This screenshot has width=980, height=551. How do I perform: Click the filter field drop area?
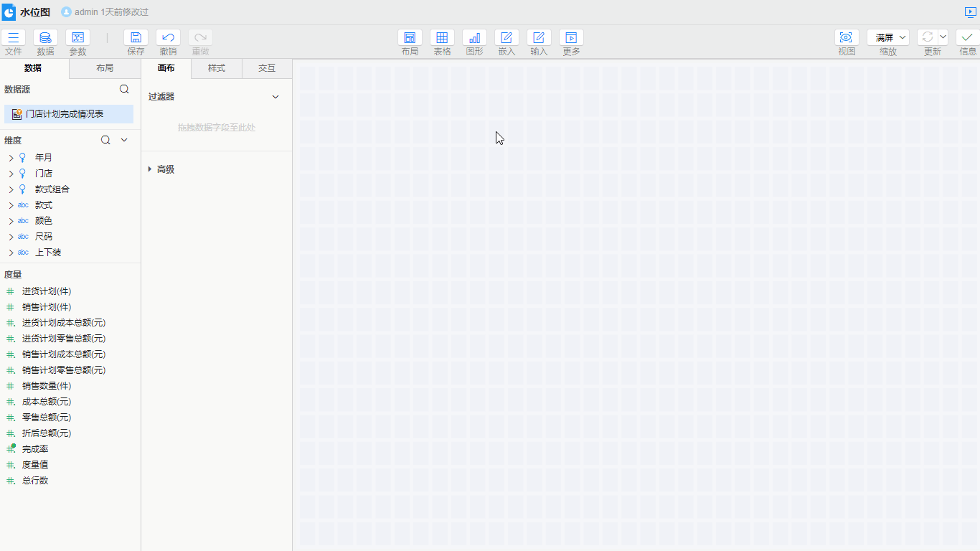[x=216, y=128]
